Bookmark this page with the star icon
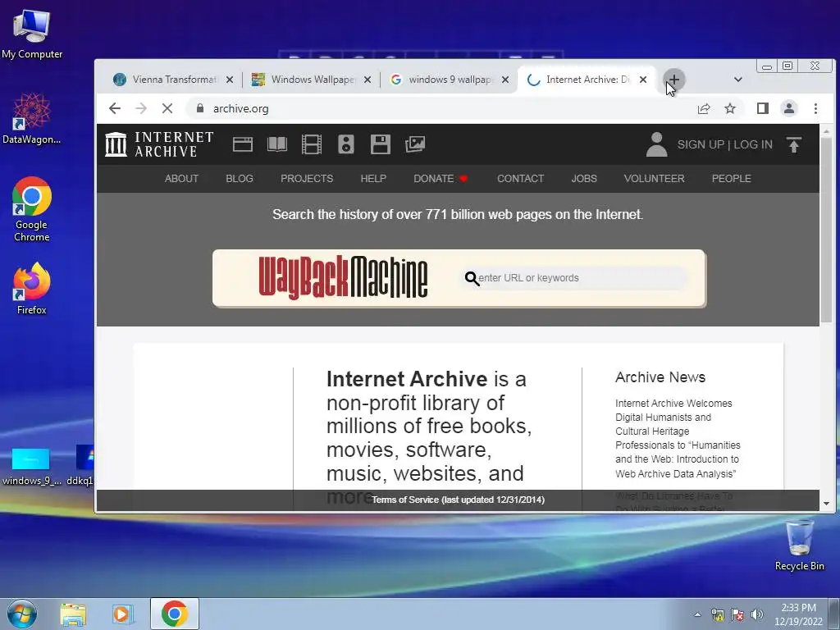Image resolution: width=840 pixels, height=630 pixels. click(x=729, y=109)
